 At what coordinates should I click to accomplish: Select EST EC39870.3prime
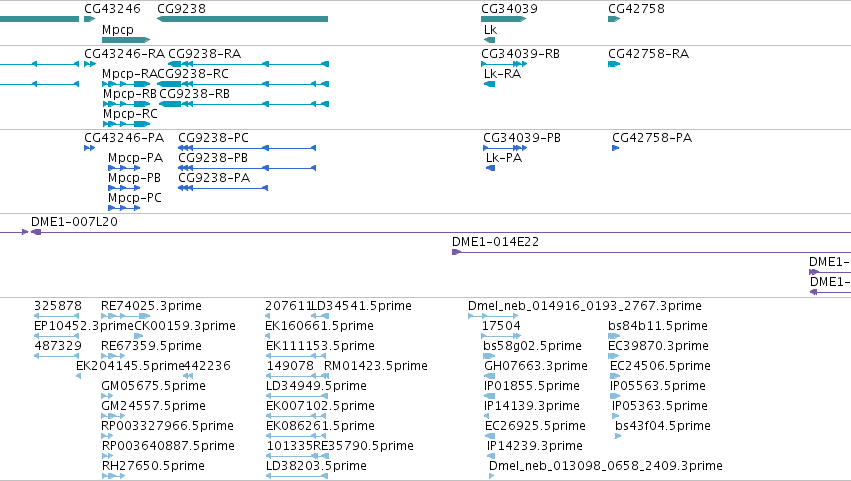coord(659,346)
